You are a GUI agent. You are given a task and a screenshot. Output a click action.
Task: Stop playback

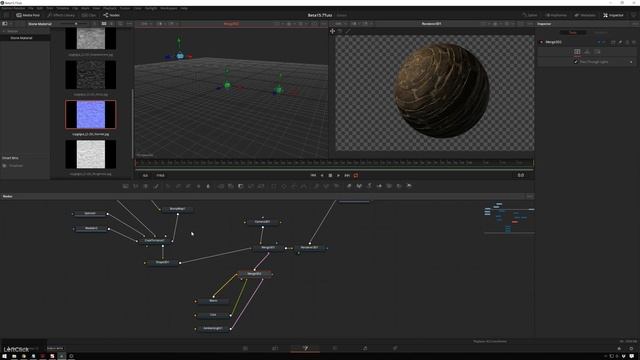(330, 176)
